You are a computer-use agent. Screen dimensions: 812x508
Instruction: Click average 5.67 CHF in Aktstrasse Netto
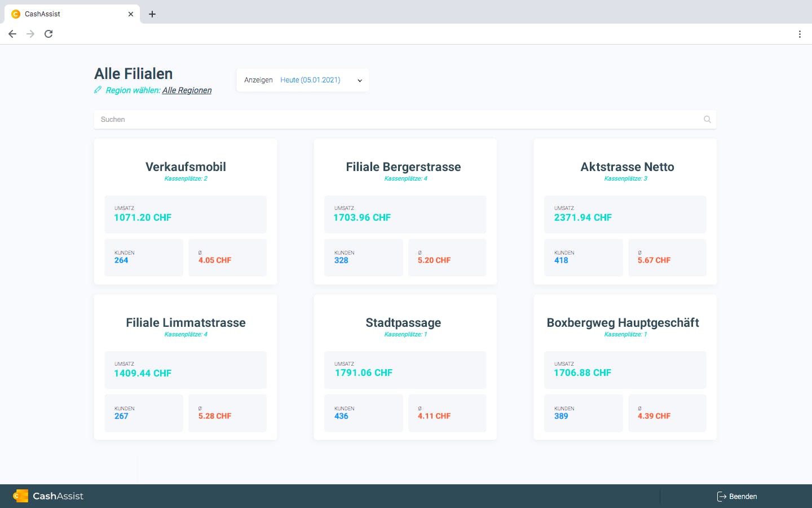654,260
